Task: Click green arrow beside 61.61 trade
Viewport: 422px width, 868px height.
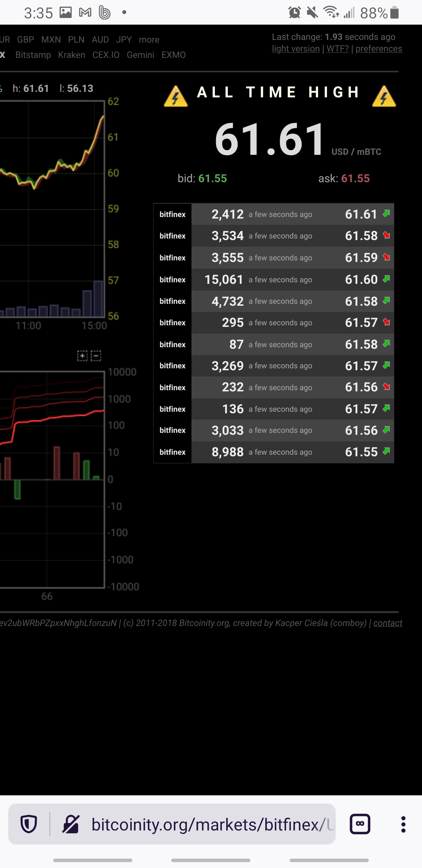Action: (x=386, y=213)
